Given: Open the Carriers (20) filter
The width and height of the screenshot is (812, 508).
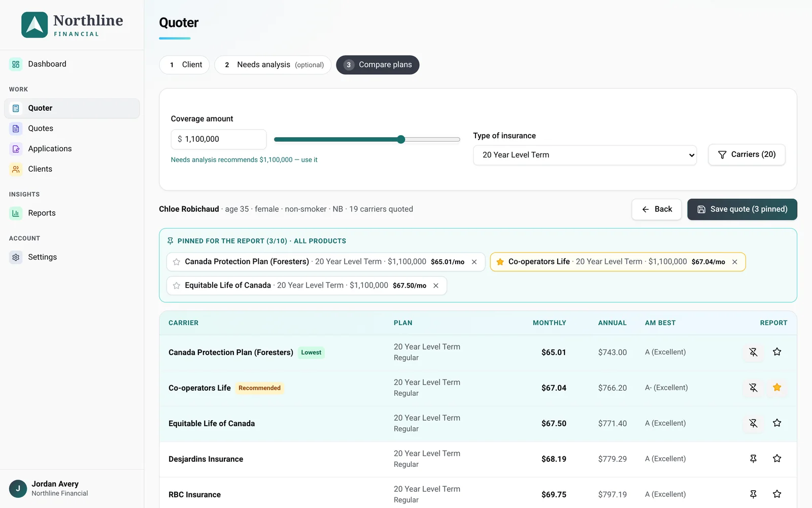Looking at the screenshot, I should click(x=747, y=154).
